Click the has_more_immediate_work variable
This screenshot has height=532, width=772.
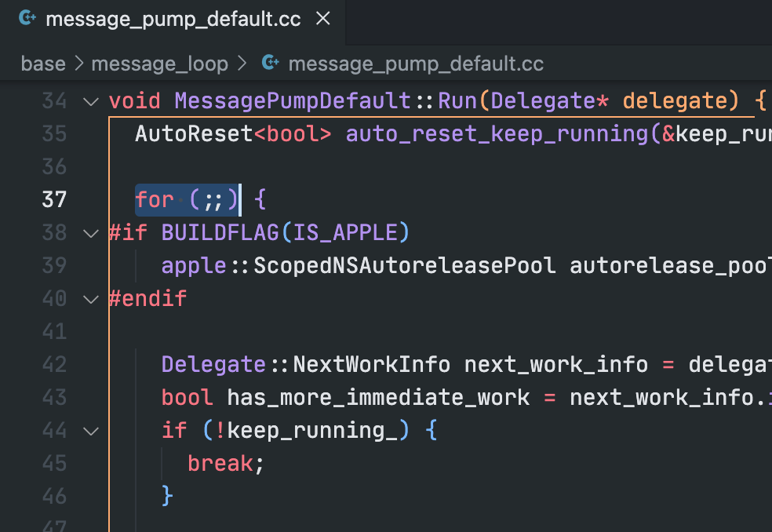(x=378, y=398)
